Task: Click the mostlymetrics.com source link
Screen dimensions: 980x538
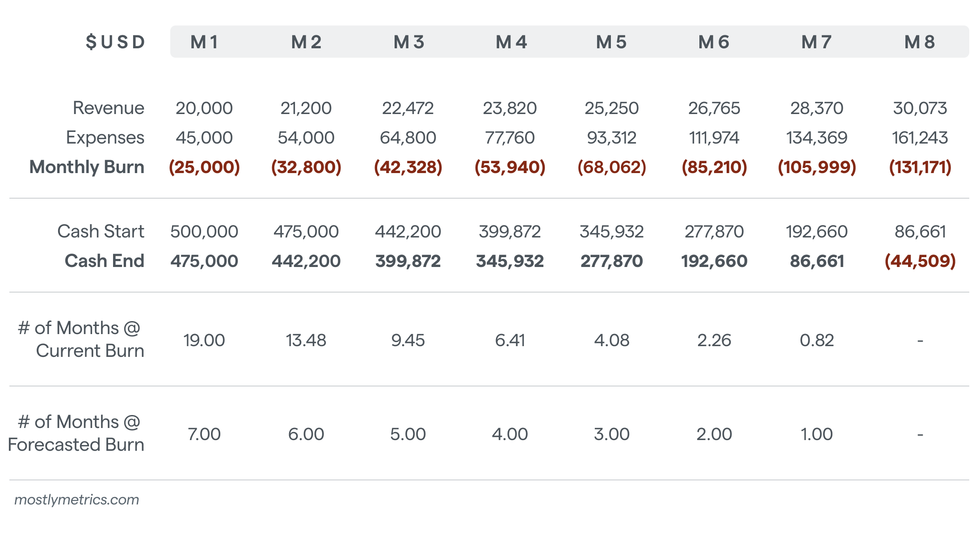Action: coord(77,500)
